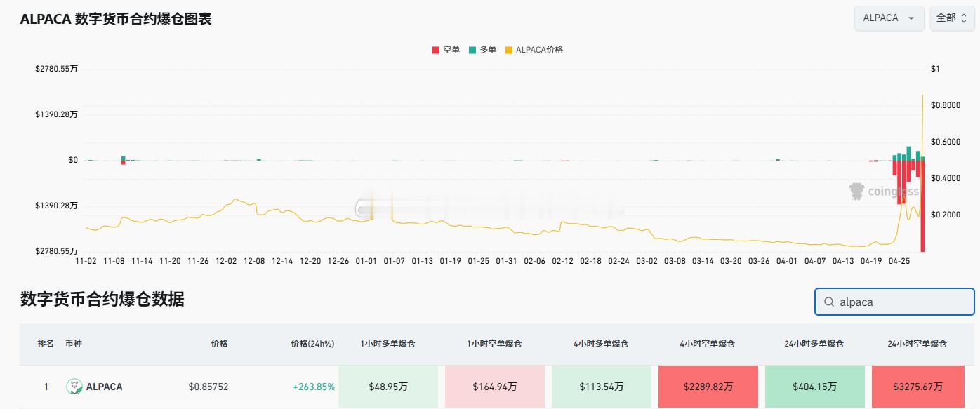Click the yellow ALPACA价格 legend swatch
The width and height of the screenshot is (980, 409).
509,50
